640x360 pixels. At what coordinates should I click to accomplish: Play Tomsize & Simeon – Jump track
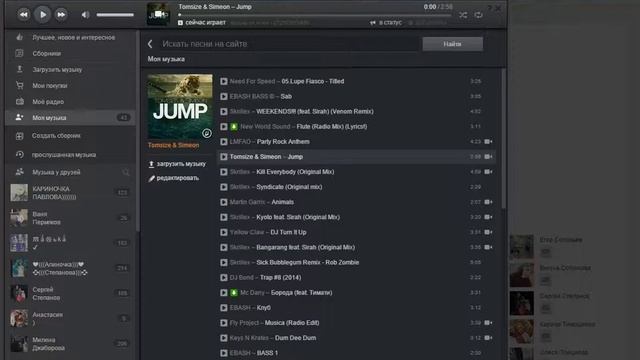[224, 157]
